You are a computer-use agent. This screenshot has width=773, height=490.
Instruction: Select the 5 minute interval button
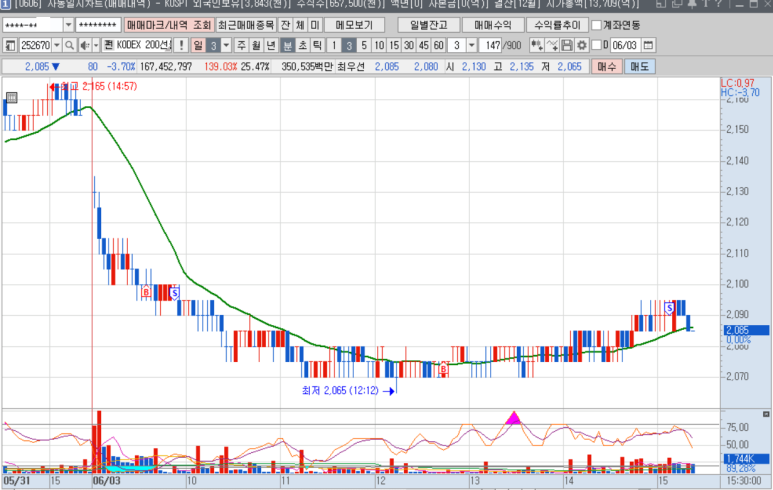pyautogui.click(x=364, y=45)
